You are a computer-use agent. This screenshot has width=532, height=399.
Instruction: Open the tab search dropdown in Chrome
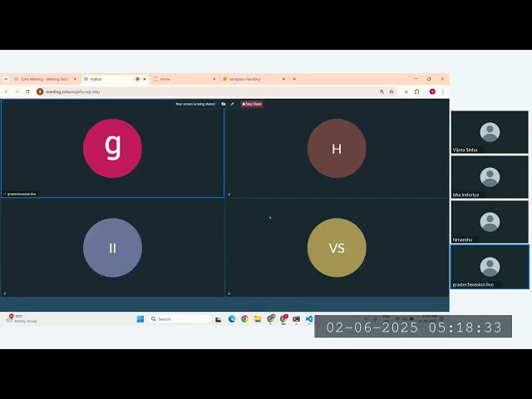(6, 79)
